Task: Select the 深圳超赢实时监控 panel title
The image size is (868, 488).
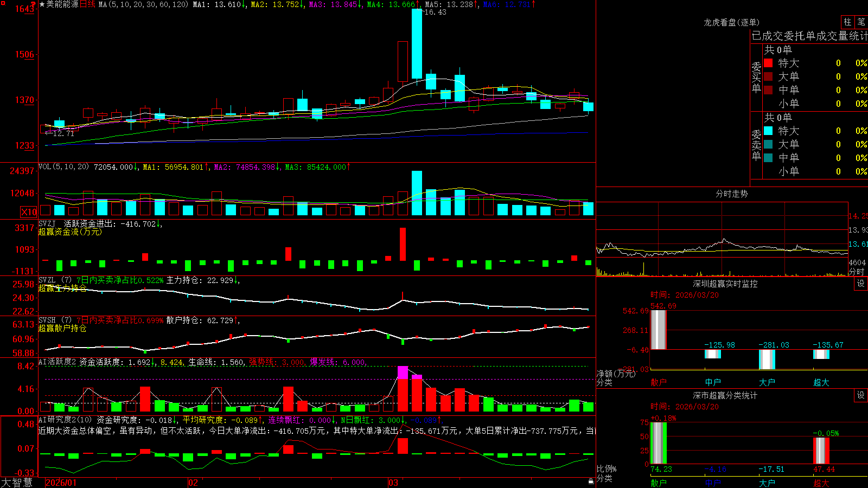Action: click(725, 284)
